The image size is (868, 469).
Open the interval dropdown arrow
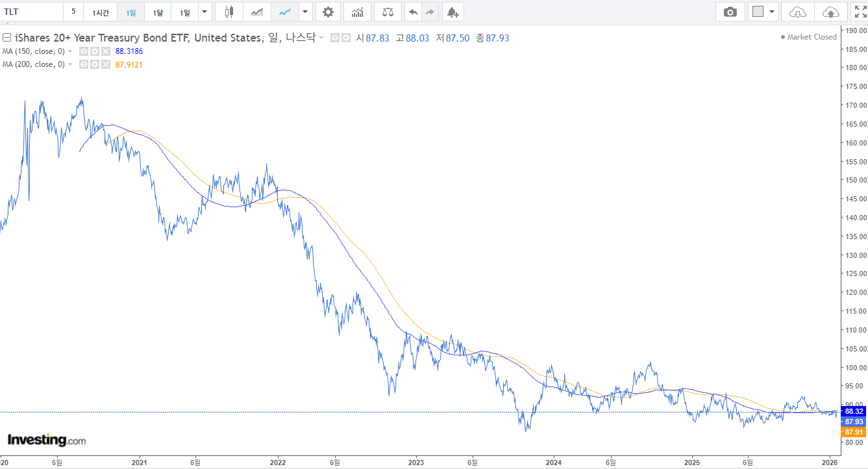(205, 12)
